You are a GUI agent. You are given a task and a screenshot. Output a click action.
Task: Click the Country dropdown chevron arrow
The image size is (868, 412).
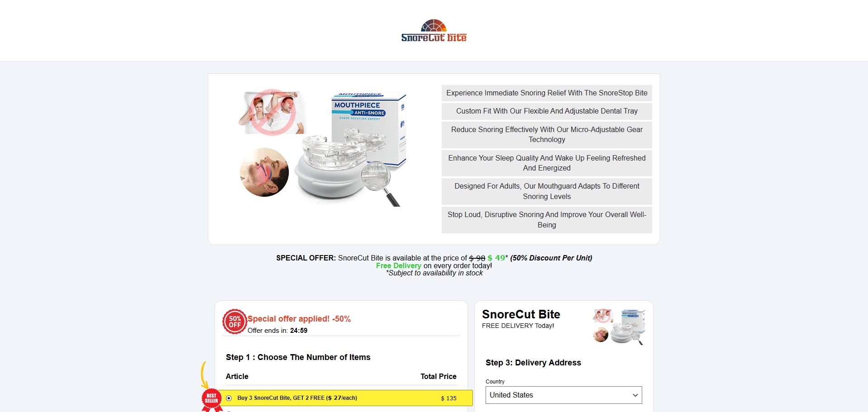coord(635,395)
